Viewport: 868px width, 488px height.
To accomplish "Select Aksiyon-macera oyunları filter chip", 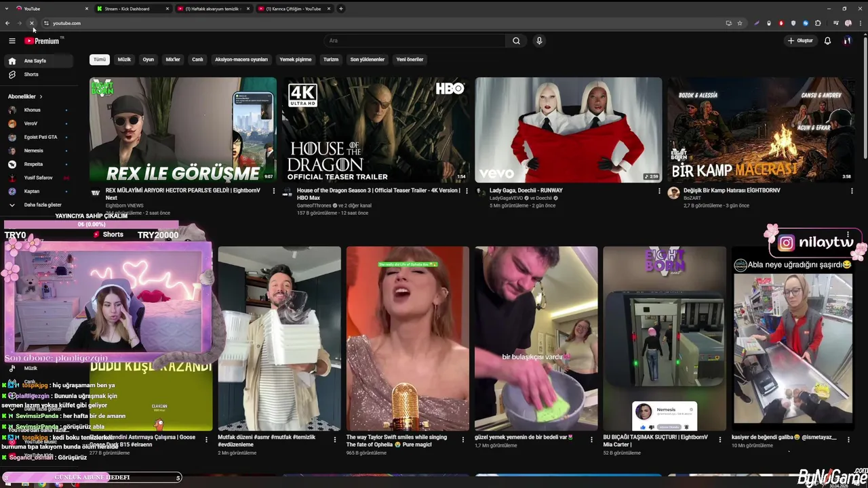I will (241, 60).
